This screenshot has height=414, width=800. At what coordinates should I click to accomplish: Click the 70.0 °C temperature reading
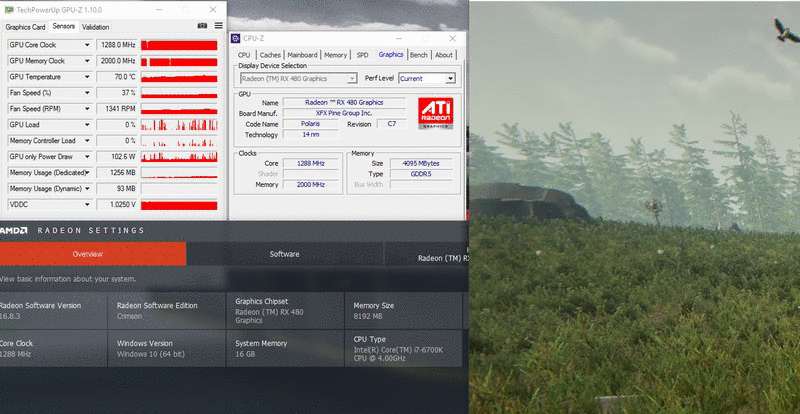click(x=117, y=77)
